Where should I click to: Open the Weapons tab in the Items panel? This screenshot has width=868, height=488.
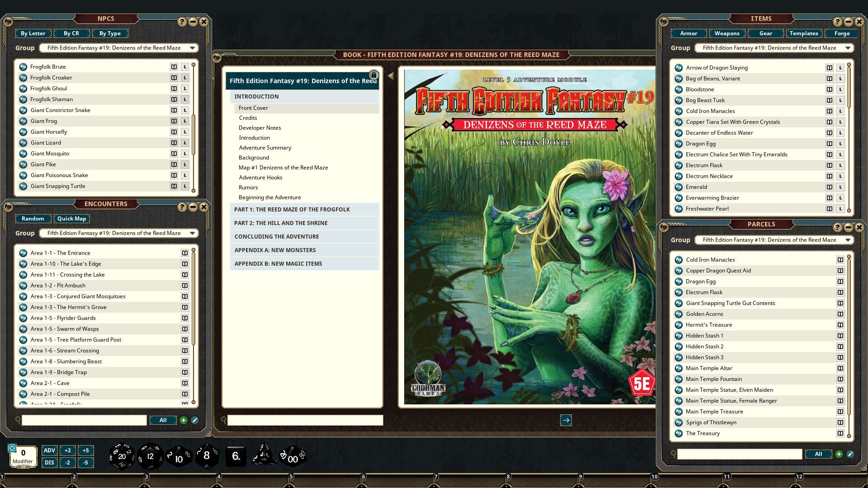click(727, 33)
